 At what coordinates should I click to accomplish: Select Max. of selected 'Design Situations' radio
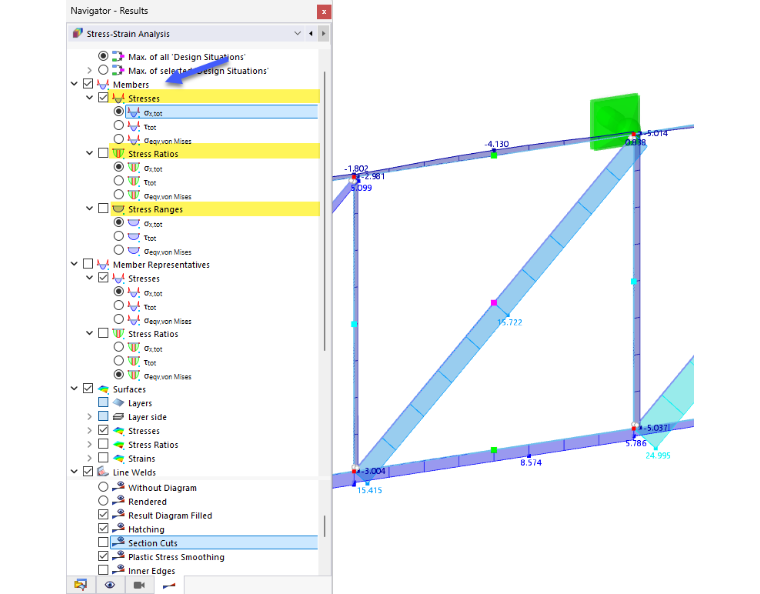pos(103,70)
